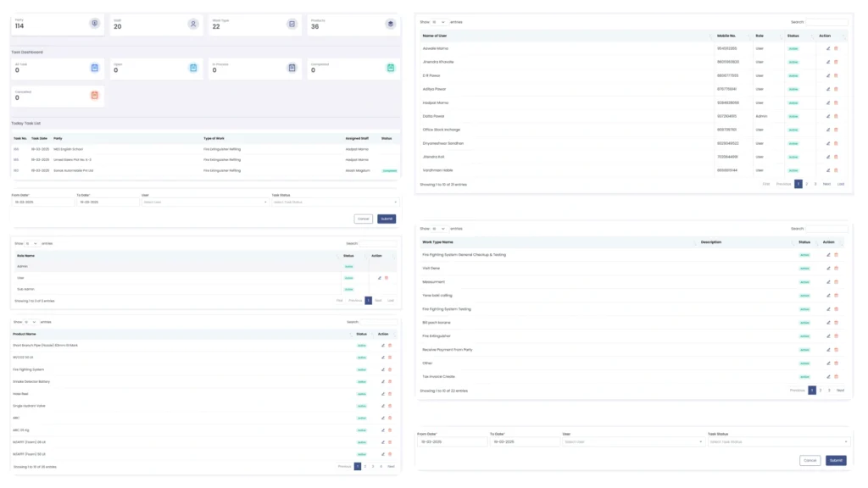This screenshot has width=868, height=488.
Task: Edit the D R Pawar user row
Action: (x=828, y=75)
